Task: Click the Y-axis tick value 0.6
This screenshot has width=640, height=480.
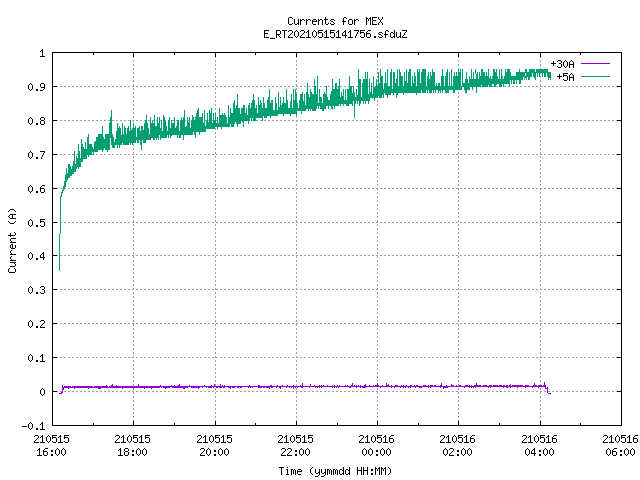Action: click(36, 189)
